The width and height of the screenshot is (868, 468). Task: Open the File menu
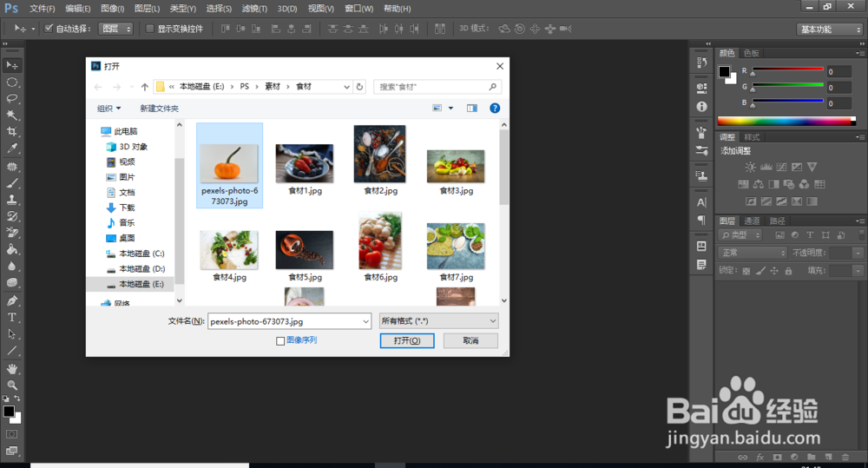[x=42, y=9]
